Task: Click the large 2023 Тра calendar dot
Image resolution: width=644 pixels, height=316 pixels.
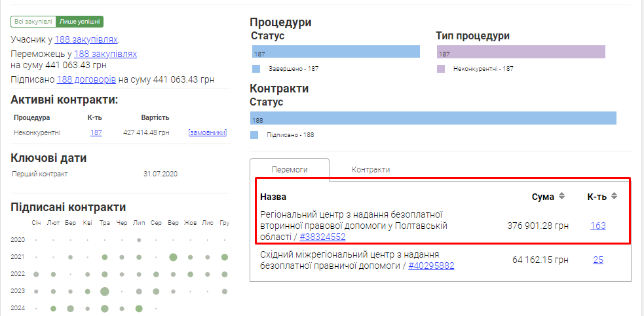Action: 104,291
